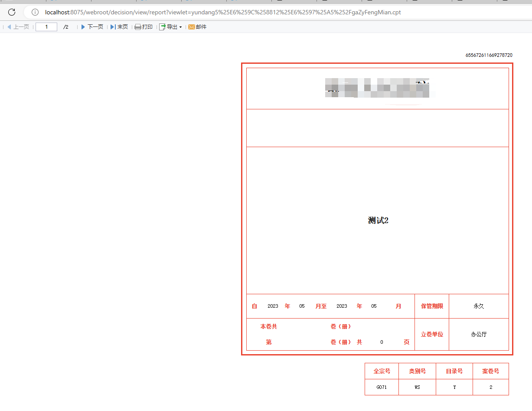Click the localhost URL address bar
Viewport: 532px width, 411px height.
pos(223,12)
